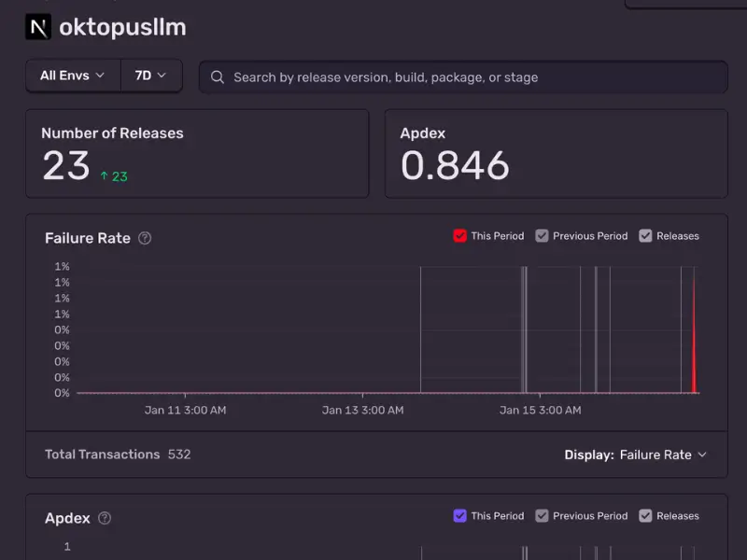The width and height of the screenshot is (747, 560).
Task: Click the oktopusllm project title
Action: coord(122,27)
